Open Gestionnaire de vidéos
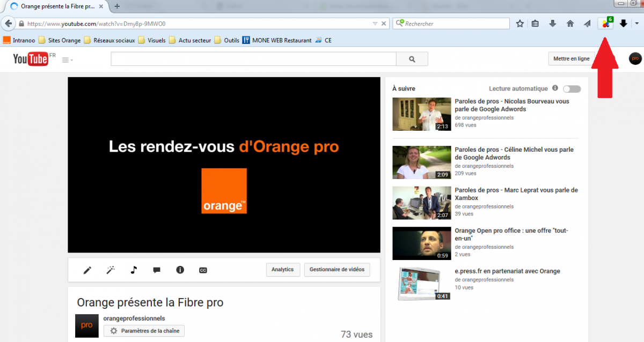 click(337, 270)
